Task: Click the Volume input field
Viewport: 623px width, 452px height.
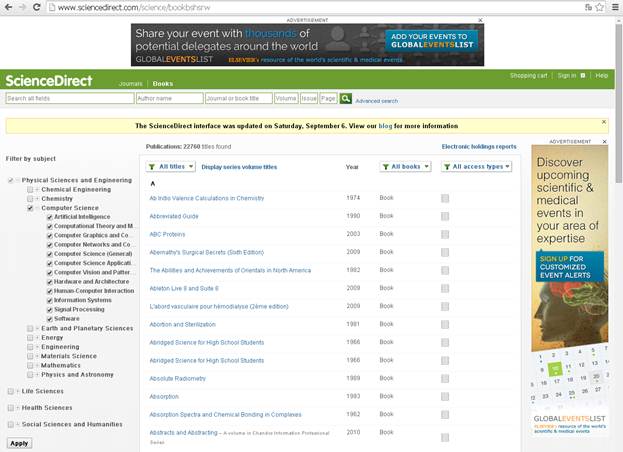Action: click(x=286, y=98)
